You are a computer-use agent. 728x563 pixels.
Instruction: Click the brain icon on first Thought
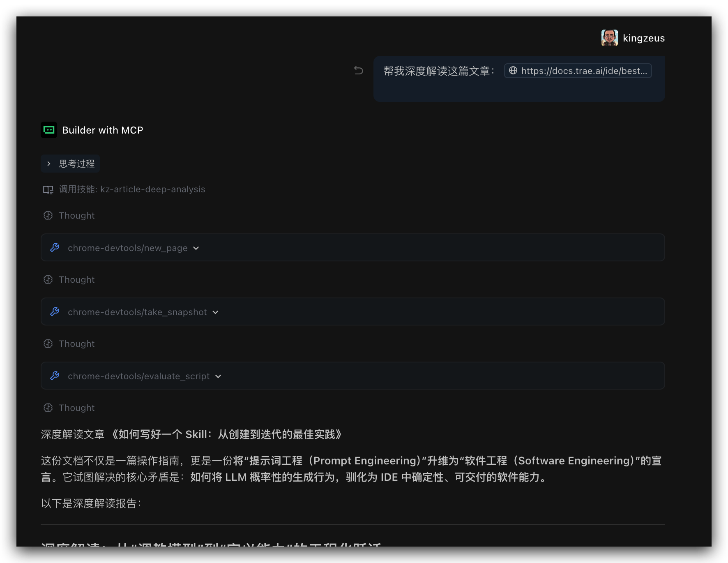48,215
